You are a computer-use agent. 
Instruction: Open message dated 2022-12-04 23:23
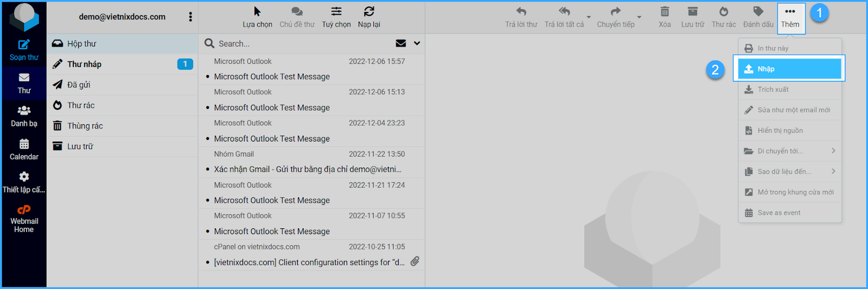click(x=311, y=131)
